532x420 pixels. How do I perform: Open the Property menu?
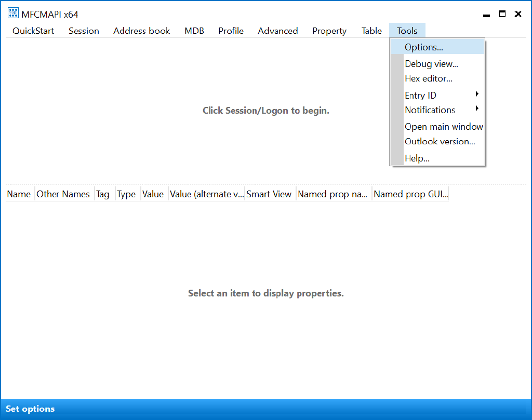(x=329, y=31)
